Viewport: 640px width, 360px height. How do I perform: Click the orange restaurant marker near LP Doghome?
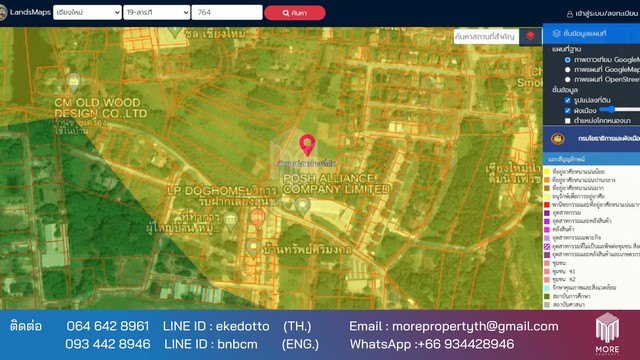click(258, 219)
